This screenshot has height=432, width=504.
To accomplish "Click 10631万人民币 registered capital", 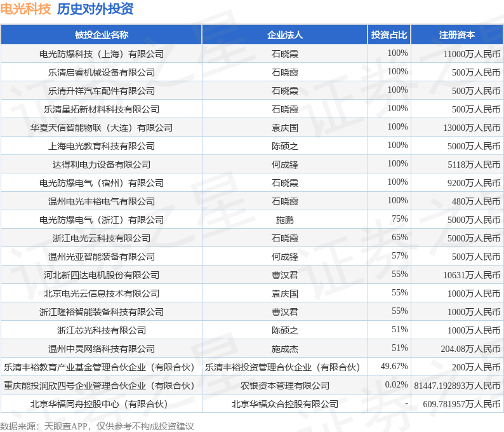I will pyautogui.click(x=472, y=275).
